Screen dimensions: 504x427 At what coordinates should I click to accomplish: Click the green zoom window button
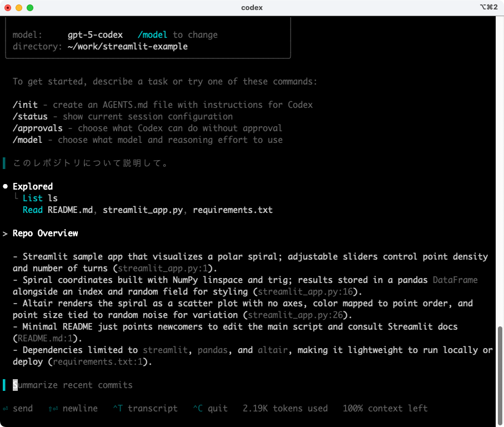click(x=30, y=8)
